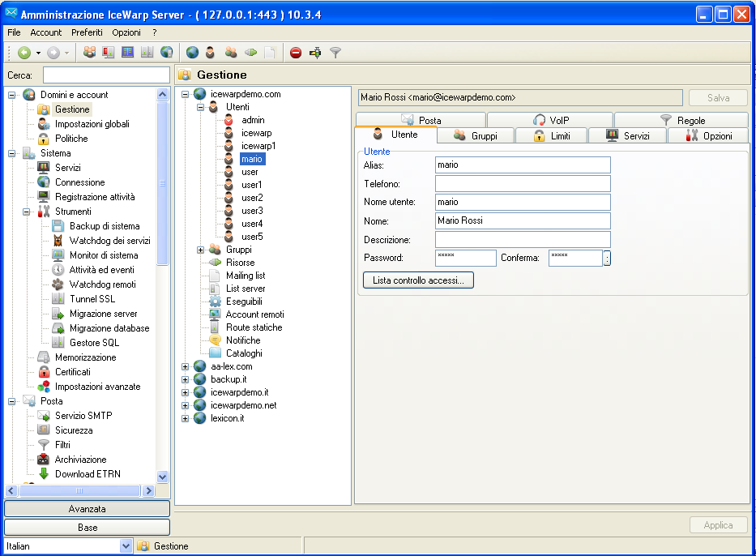This screenshot has height=556, width=756.
Task: Click the three-people accounts toolbar icon
Action: tap(89, 52)
